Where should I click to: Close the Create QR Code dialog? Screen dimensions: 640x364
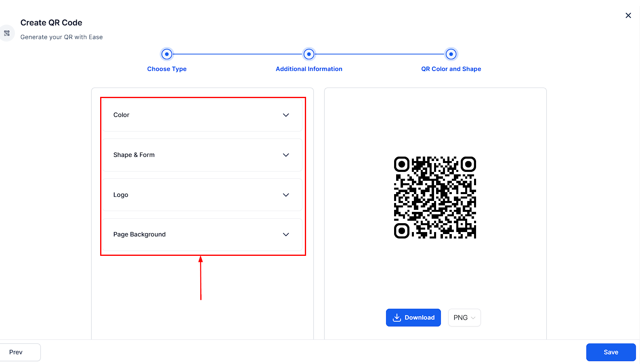point(628,15)
